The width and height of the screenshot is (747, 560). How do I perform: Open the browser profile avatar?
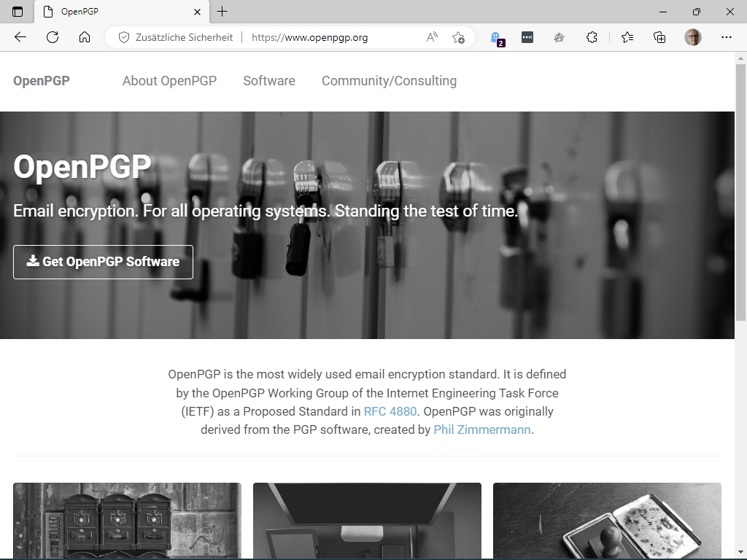[x=692, y=37]
